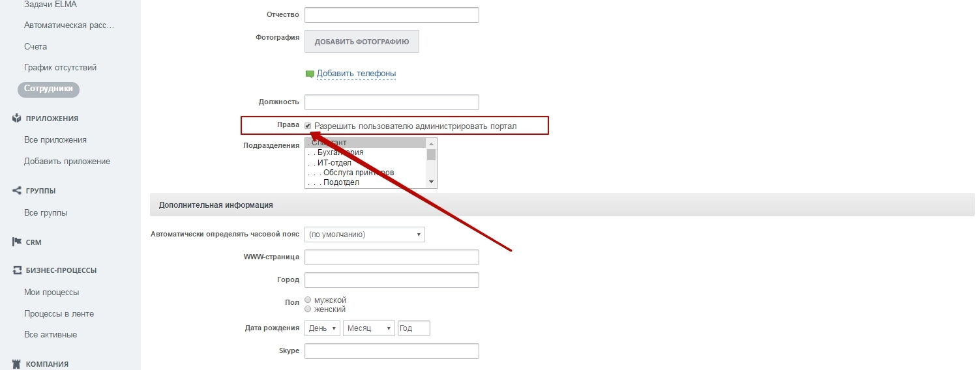This screenshot has width=980, height=370.
Task: Click into the Должность input field
Action: pyautogui.click(x=391, y=102)
